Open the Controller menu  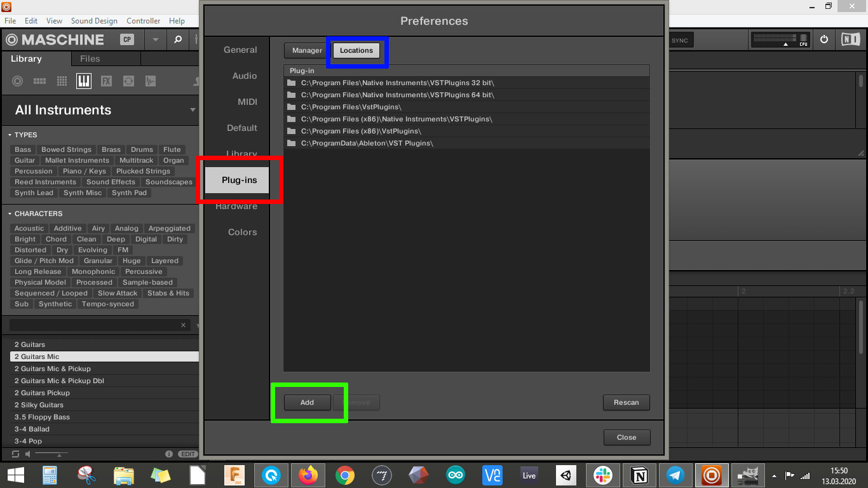point(143,21)
